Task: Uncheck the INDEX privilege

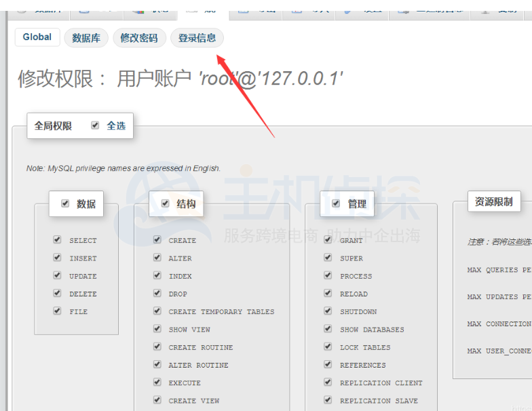Action: click(157, 275)
